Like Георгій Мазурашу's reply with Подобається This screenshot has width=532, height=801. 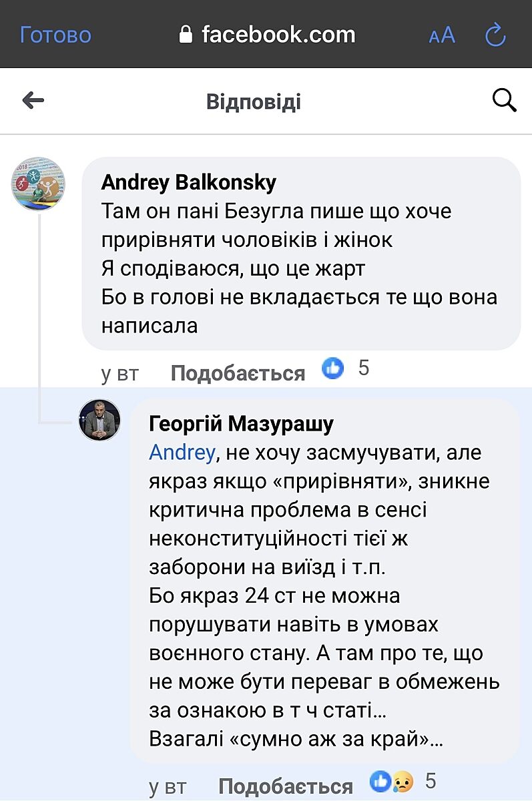[x=286, y=786]
